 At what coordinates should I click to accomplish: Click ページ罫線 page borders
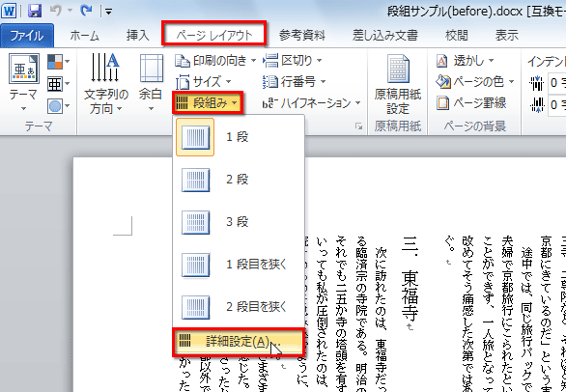(x=471, y=103)
